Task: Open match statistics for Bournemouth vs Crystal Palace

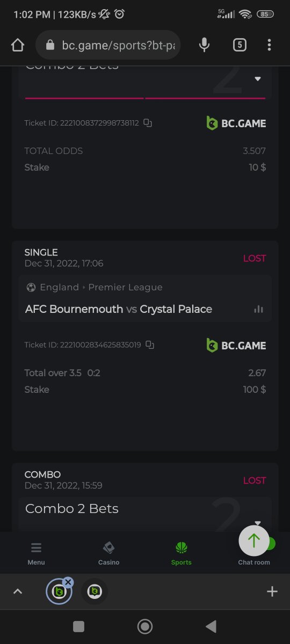Action: pos(259,309)
